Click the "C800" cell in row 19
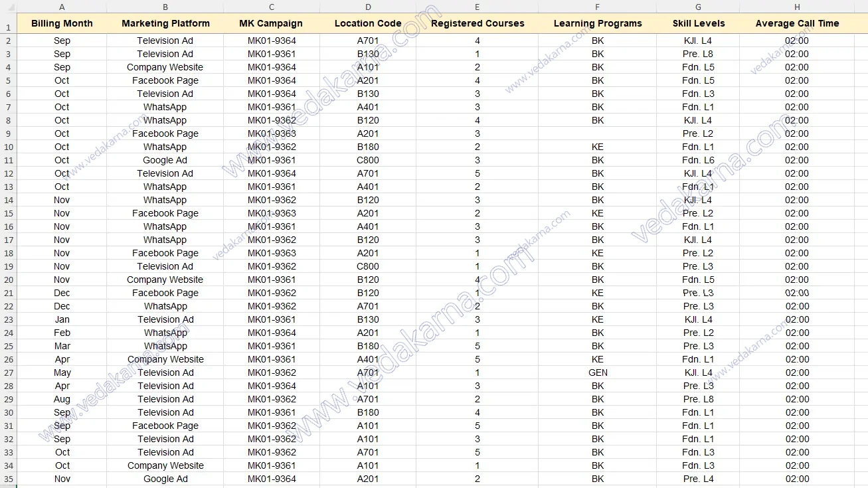Screen dimensions: 868x488 click(368, 266)
